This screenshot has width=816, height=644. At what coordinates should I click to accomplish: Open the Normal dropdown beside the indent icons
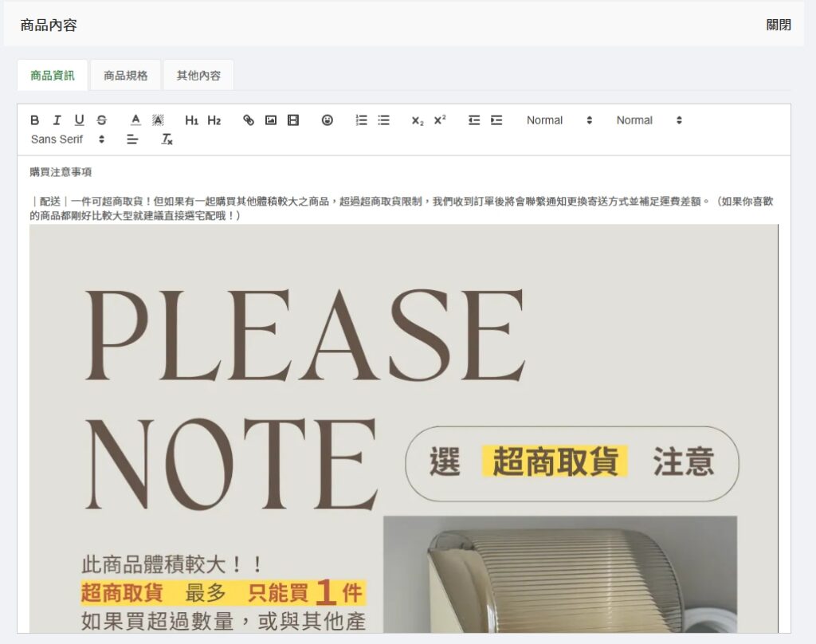click(559, 120)
